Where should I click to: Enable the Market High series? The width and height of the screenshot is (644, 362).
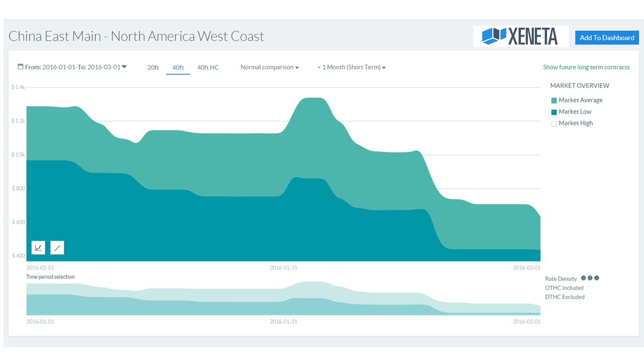point(554,124)
